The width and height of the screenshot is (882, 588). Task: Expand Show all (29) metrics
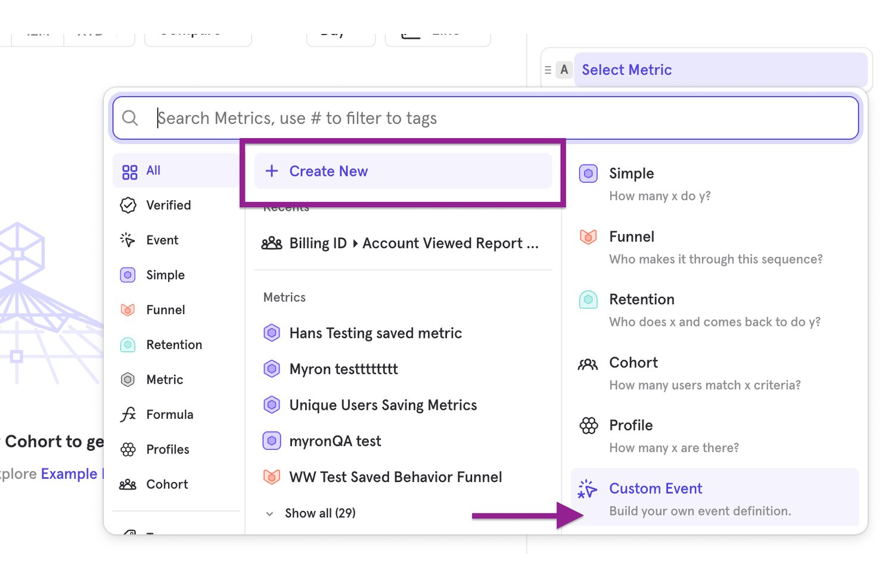pyautogui.click(x=320, y=513)
